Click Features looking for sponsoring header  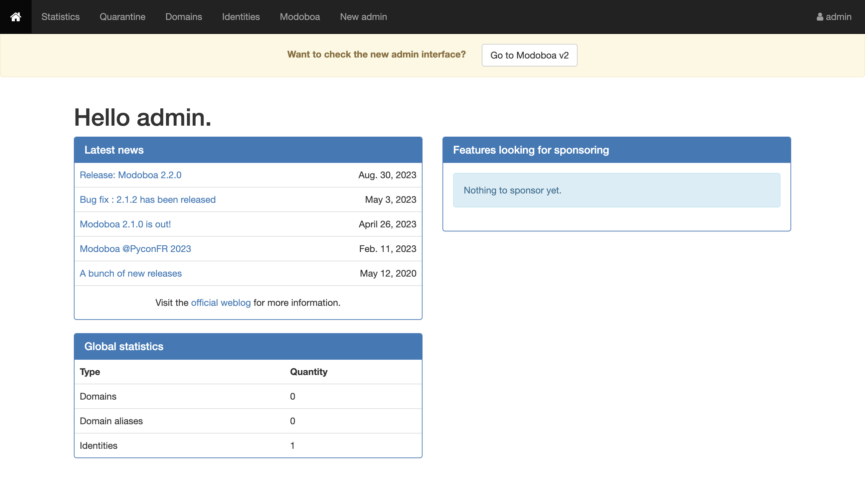[x=616, y=150]
